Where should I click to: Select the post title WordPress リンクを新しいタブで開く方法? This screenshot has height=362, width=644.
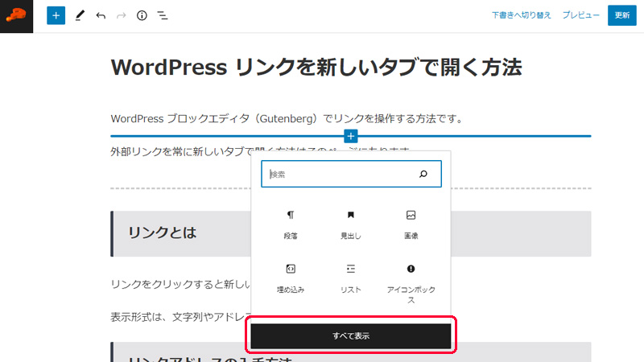pyautogui.click(x=316, y=68)
